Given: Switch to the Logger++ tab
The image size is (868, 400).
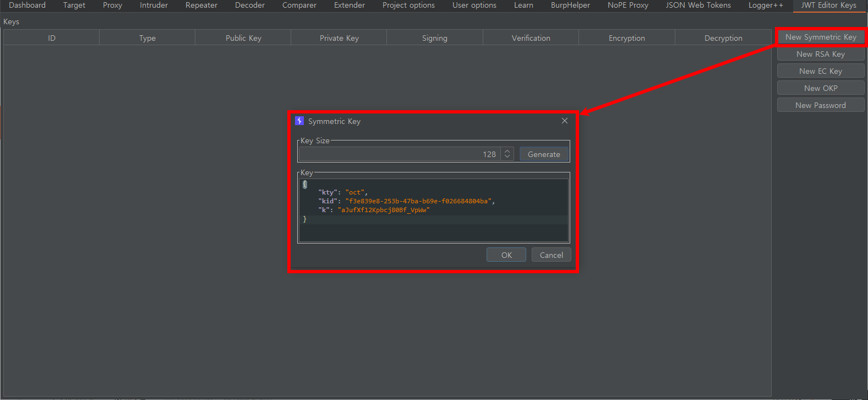Looking at the screenshot, I should tap(766, 5).
